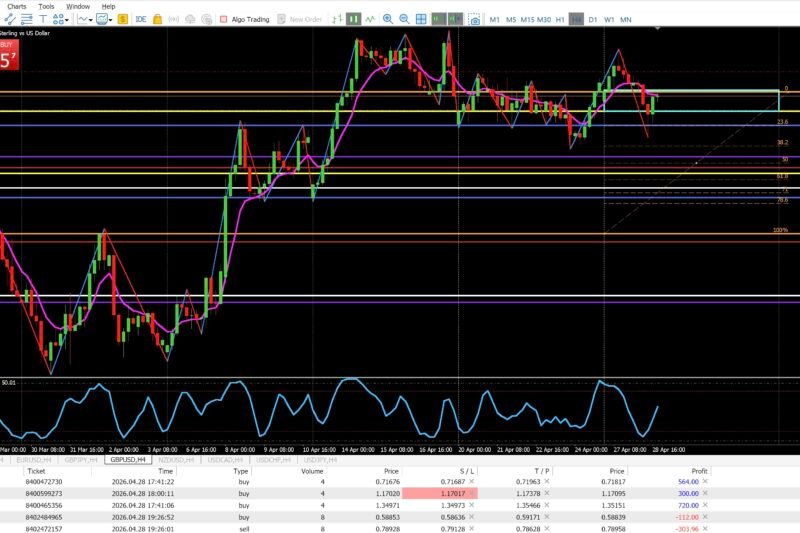Close position with profit 564.00
The height and width of the screenshot is (533, 800).
pos(705,481)
